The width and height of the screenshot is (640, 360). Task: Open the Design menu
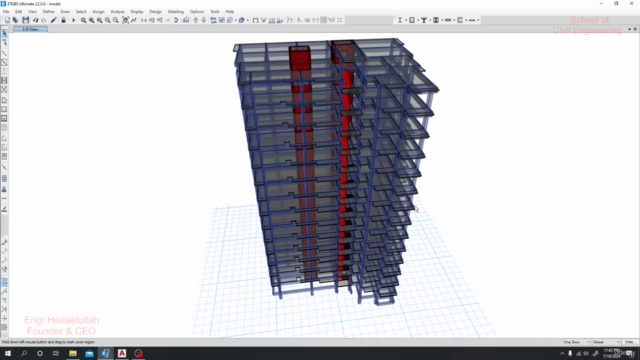pyautogui.click(x=156, y=11)
